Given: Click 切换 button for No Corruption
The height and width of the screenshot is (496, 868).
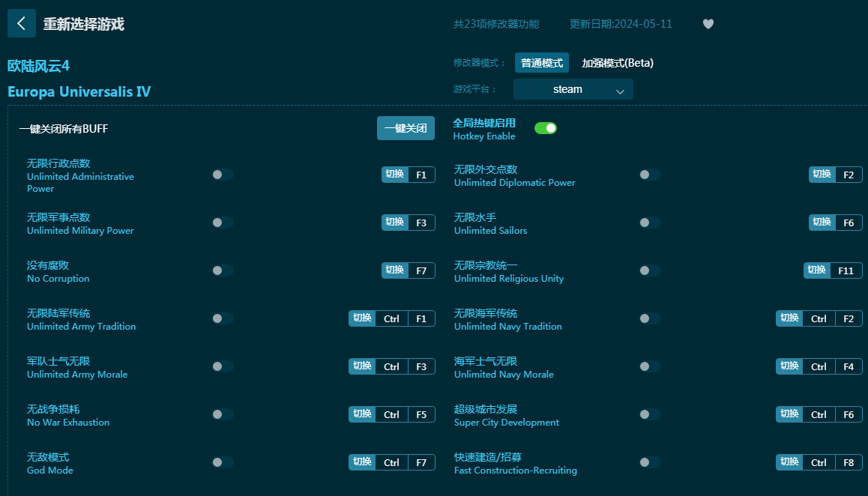Looking at the screenshot, I should [395, 270].
